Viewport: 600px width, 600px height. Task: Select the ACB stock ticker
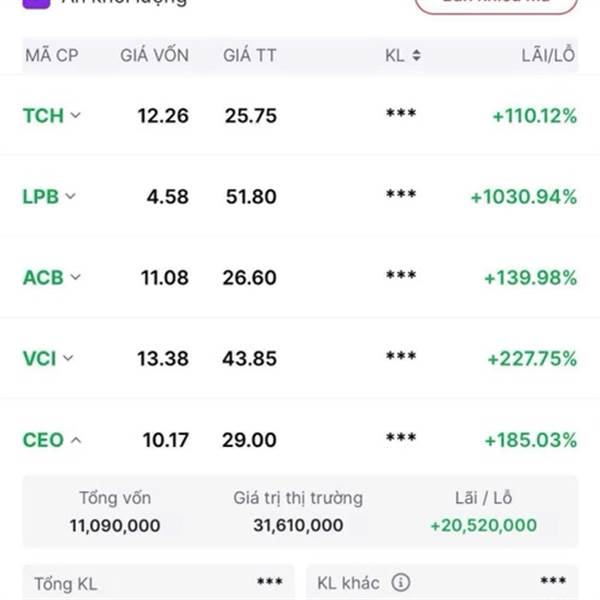[42, 278]
